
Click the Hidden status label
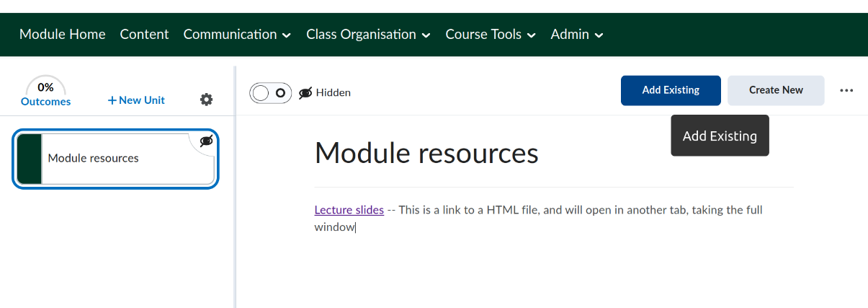(333, 92)
